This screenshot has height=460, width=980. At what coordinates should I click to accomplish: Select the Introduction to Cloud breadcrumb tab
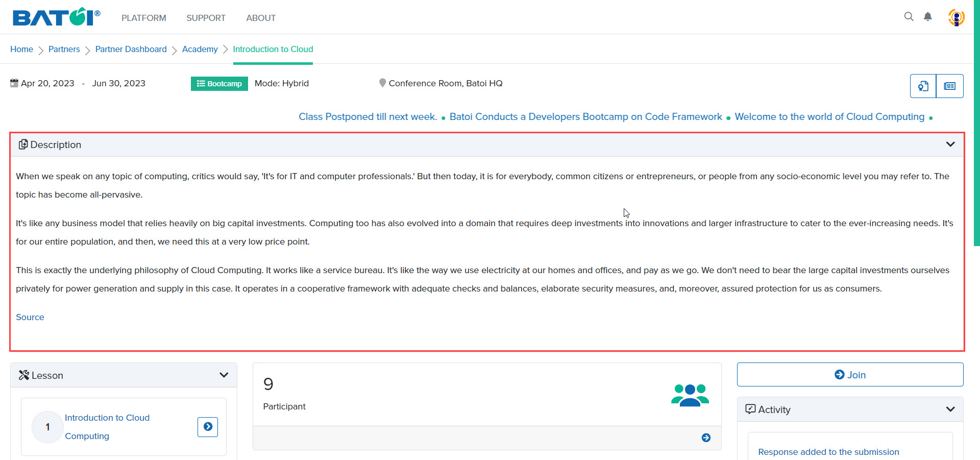(273, 49)
